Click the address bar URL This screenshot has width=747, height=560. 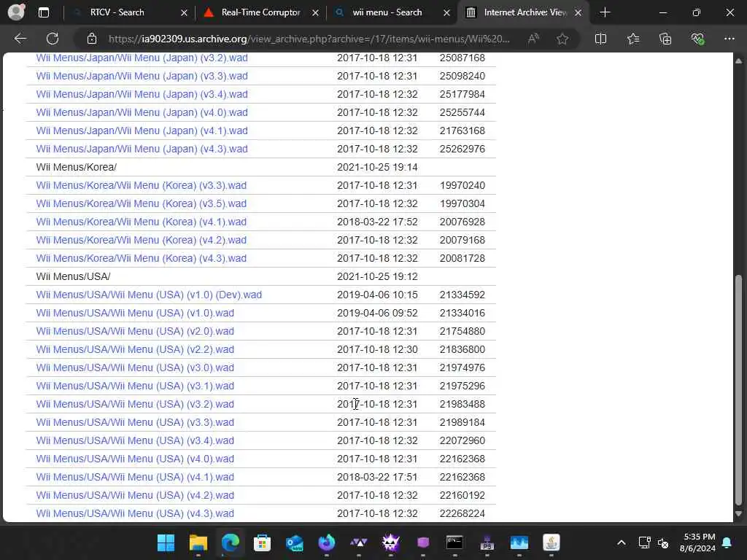point(309,39)
